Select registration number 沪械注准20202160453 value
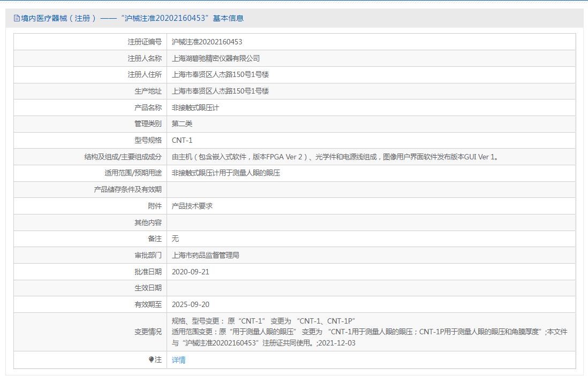The height and width of the screenshot is (376, 588). click(207, 42)
